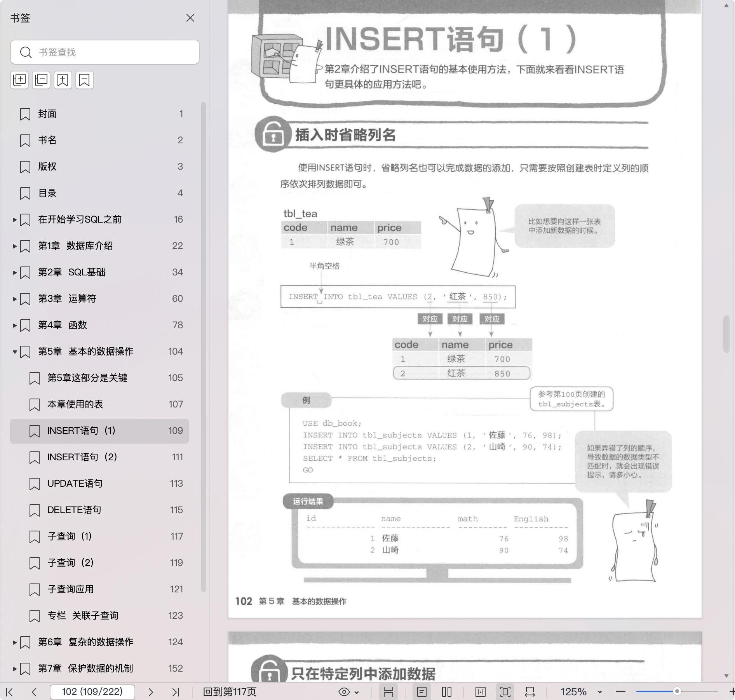This screenshot has height=700, width=735.
Task: Close the 书签 panel
Action: (190, 18)
